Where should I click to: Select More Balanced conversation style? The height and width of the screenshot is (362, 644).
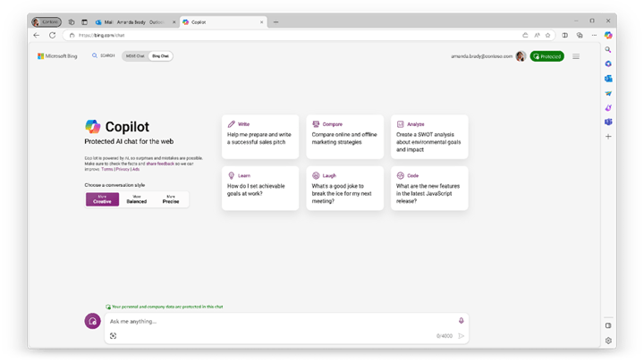click(x=136, y=199)
